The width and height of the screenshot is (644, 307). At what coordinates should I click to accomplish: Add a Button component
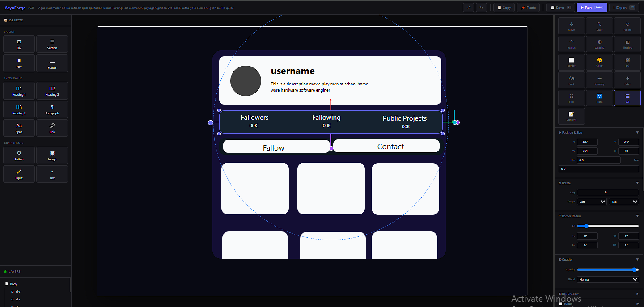[x=19, y=156]
